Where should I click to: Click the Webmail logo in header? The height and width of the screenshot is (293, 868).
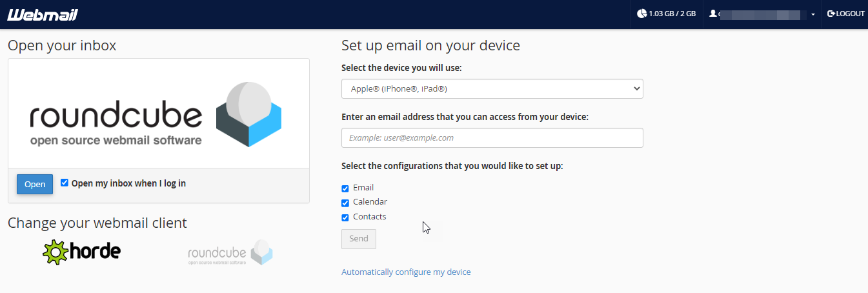(x=43, y=14)
